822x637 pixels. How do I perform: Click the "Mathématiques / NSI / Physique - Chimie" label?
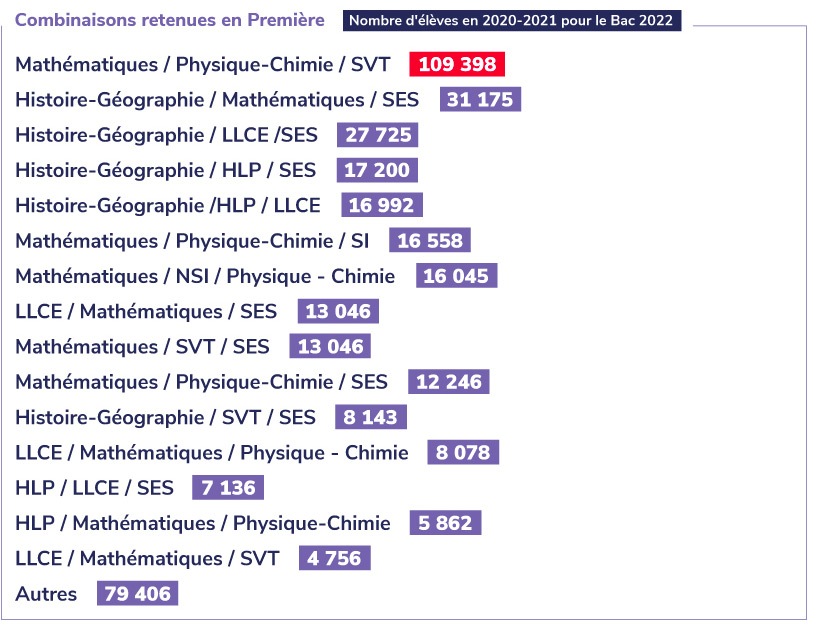205,276
